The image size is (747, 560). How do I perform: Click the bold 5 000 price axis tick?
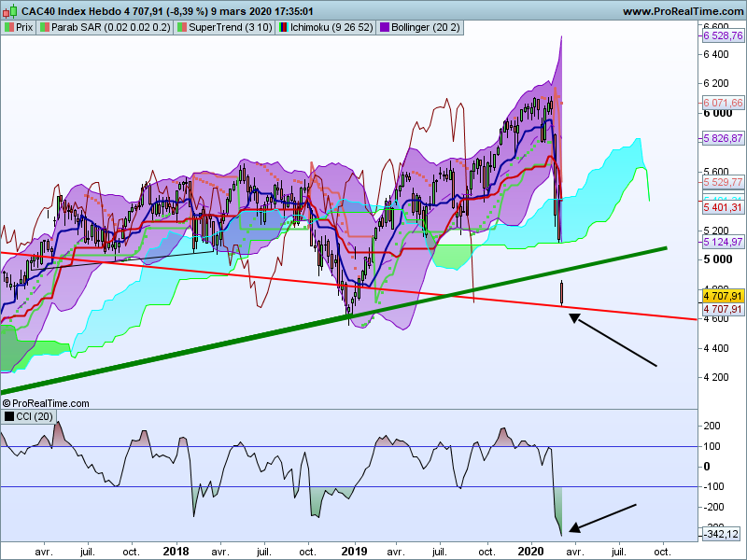click(x=717, y=259)
